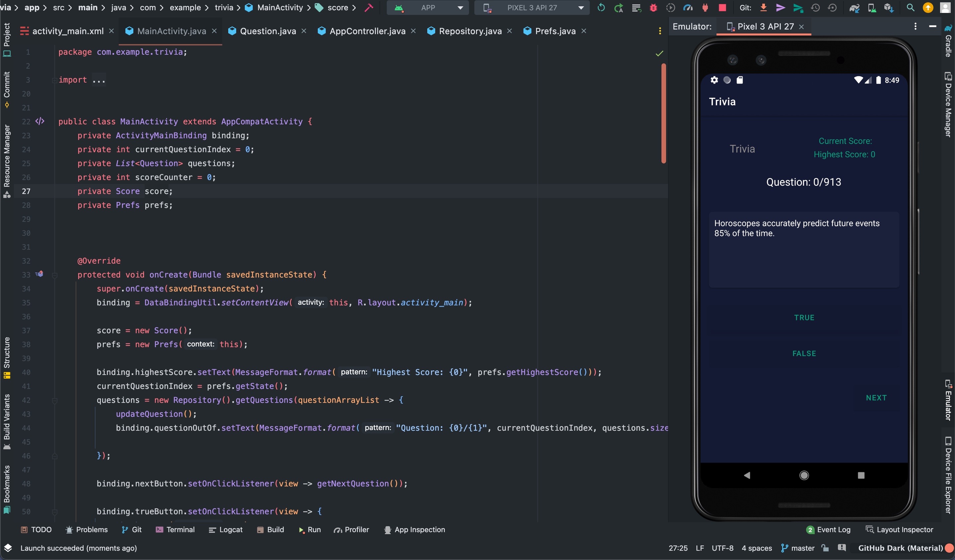Click the red Debug bug icon
Image resolution: width=955 pixels, height=560 pixels.
tap(653, 8)
